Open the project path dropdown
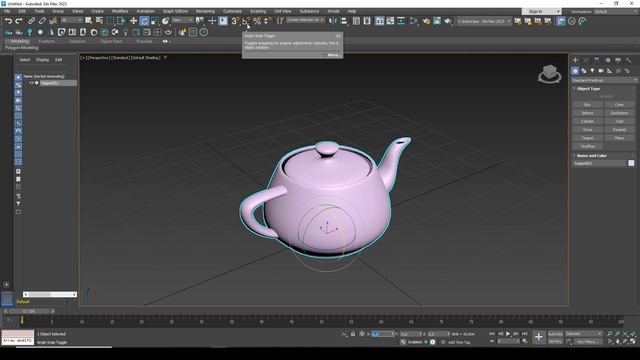The width and height of the screenshot is (640, 360). click(x=484, y=21)
